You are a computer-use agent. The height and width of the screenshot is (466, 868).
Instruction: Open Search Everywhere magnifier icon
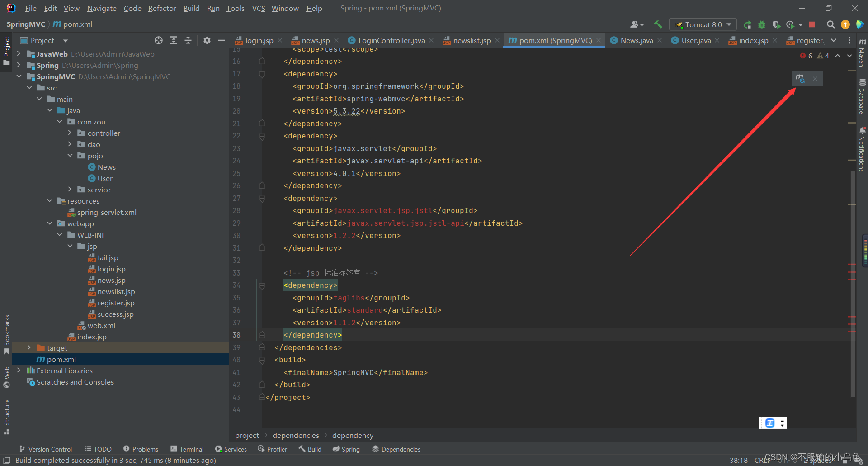pyautogui.click(x=831, y=24)
